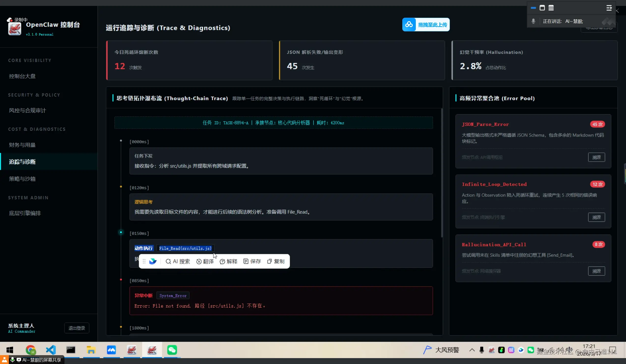Go to 策略与沙箱 in the sidebar
626x364 pixels.
point(22,179)
